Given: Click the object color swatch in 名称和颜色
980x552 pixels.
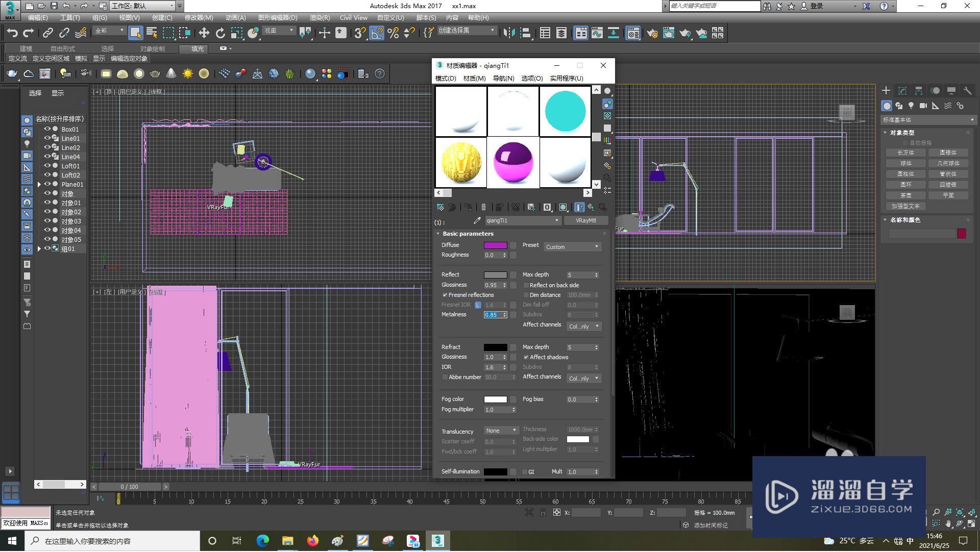Looking at the screenshot, I should (962, 234).
